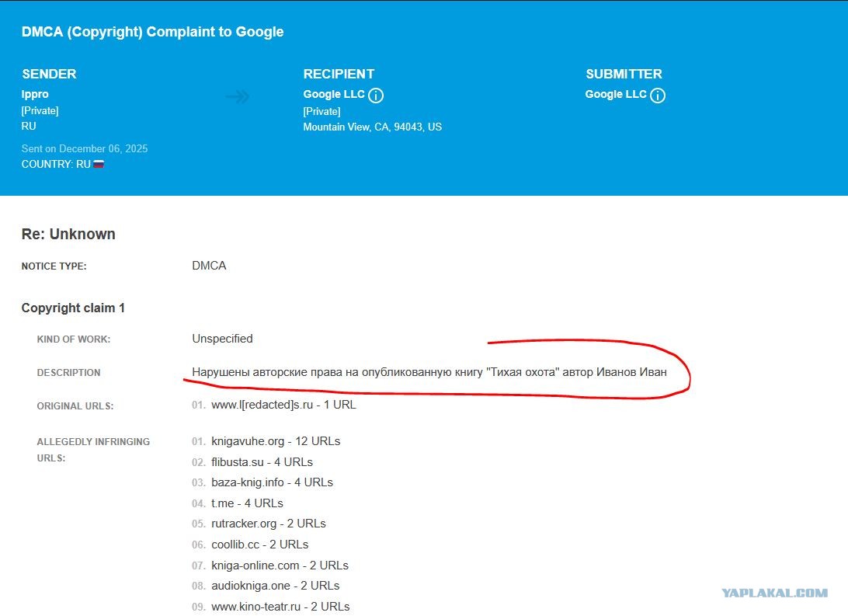848x616 pixels.
Task: Click the kniga-online.com - 2 URLs entry
Action: [x=280, y=566]
